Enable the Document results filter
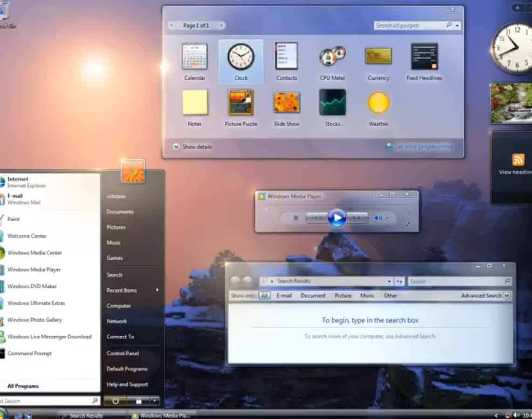532x419 pixels. pyautogui.click(x=313, y=295)
